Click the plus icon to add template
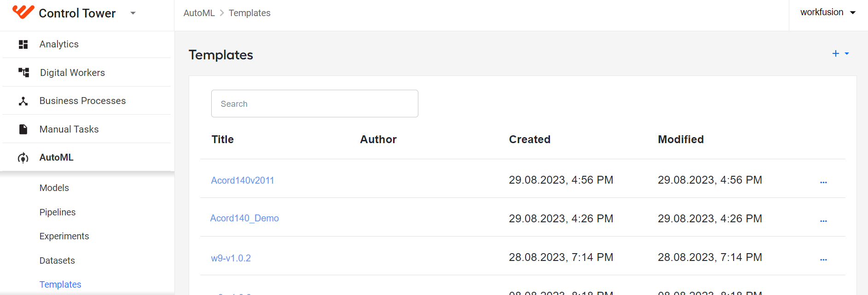This screenshot has height=295, width=868. point(836,54)
